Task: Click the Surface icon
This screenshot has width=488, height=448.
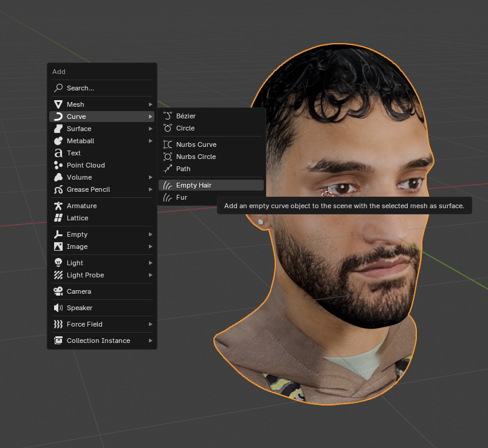Action: tap(58, 129)
